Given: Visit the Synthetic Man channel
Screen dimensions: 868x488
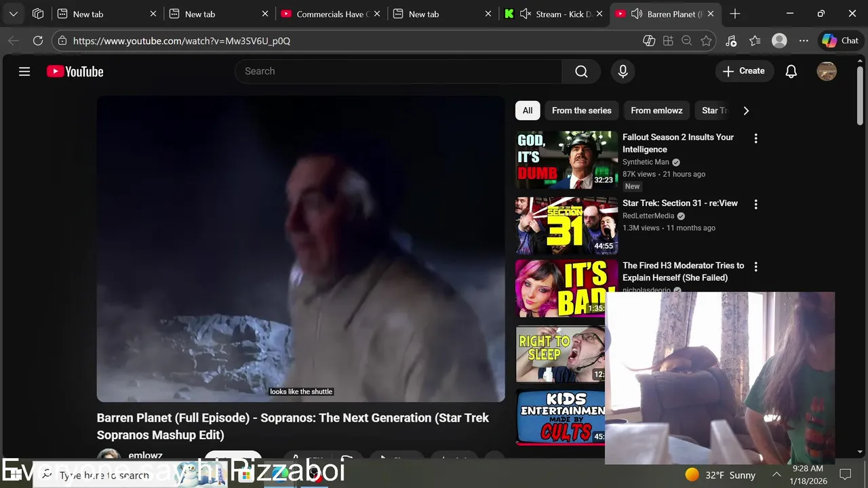Looking at the screenshot, I should (646, 162).
